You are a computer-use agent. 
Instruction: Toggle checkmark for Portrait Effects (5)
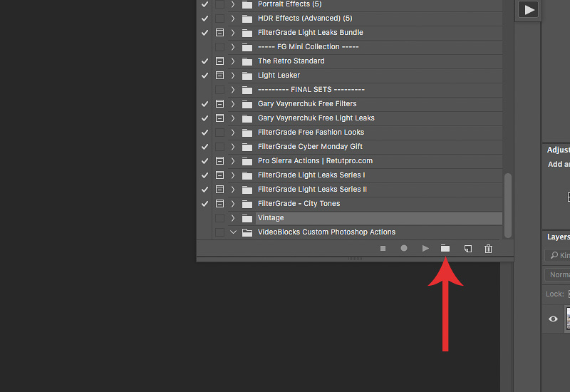click(204, 4)
